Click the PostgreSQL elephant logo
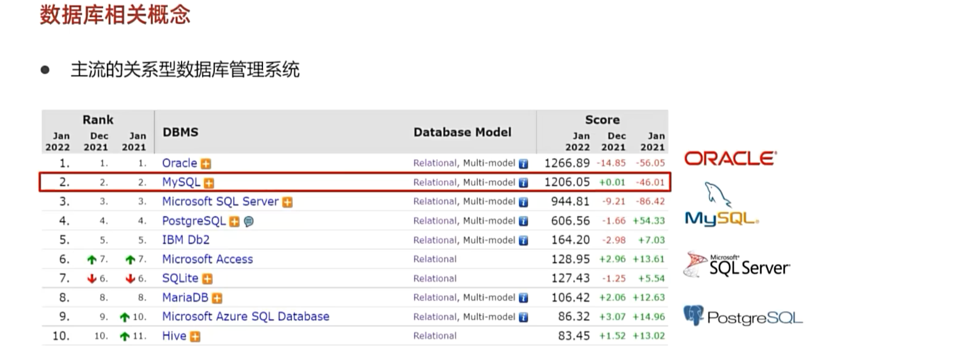Screen dimensions: 980x361 pos(743,317)
